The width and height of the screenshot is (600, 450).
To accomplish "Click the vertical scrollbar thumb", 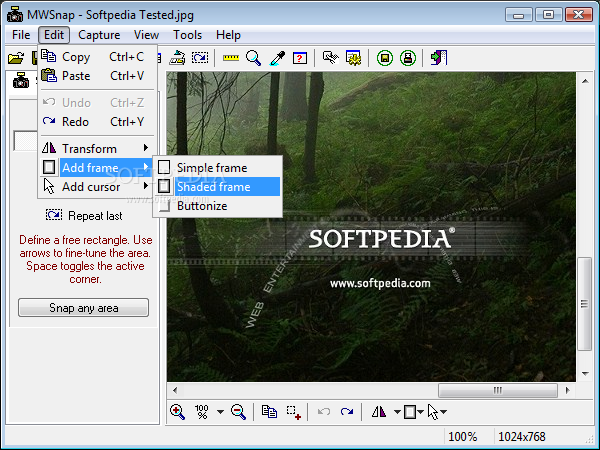I will 584,304.
